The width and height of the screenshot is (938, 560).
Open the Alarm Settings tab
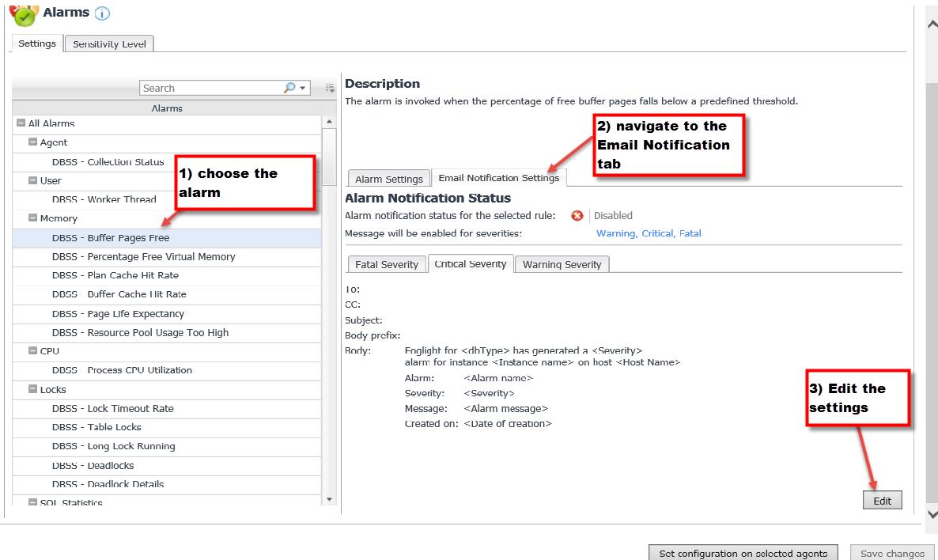tap(388, 179)
